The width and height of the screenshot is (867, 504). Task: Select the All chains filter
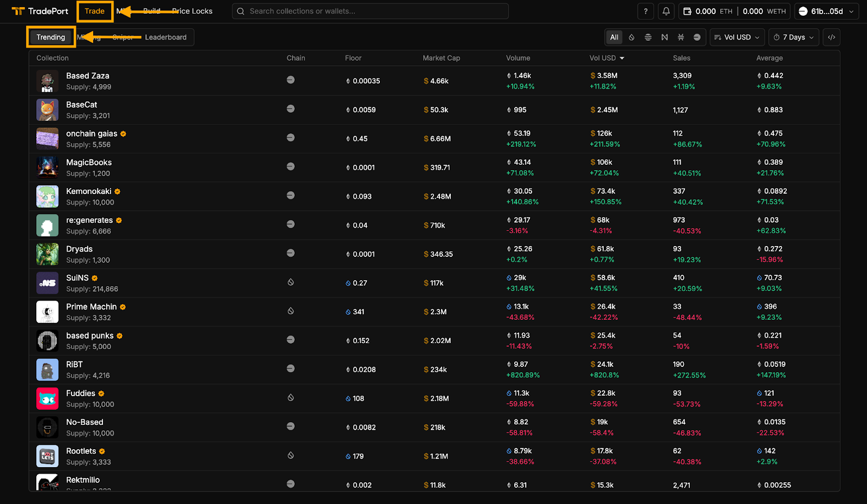point(614,37)
